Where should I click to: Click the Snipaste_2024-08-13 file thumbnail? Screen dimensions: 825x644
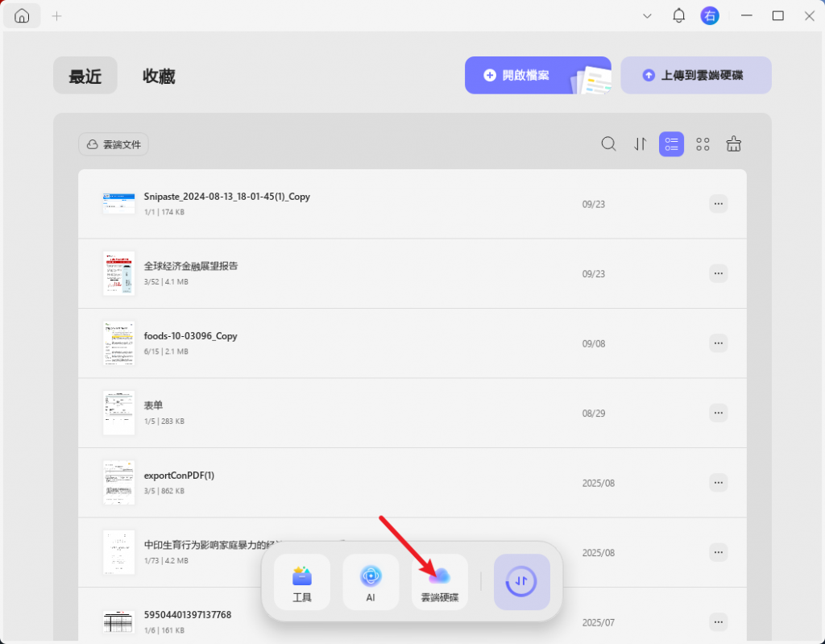[119, 203]
